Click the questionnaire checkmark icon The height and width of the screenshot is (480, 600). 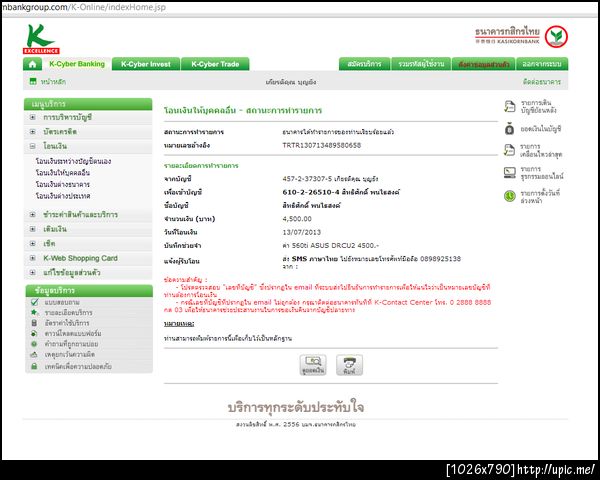pyautogui.click(x=34, y=302)
